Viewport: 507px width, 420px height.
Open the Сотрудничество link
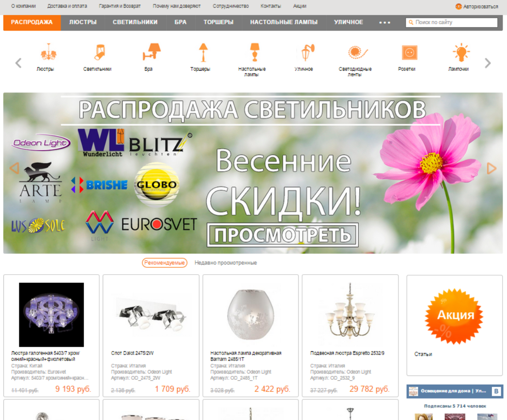click(231, 6)
